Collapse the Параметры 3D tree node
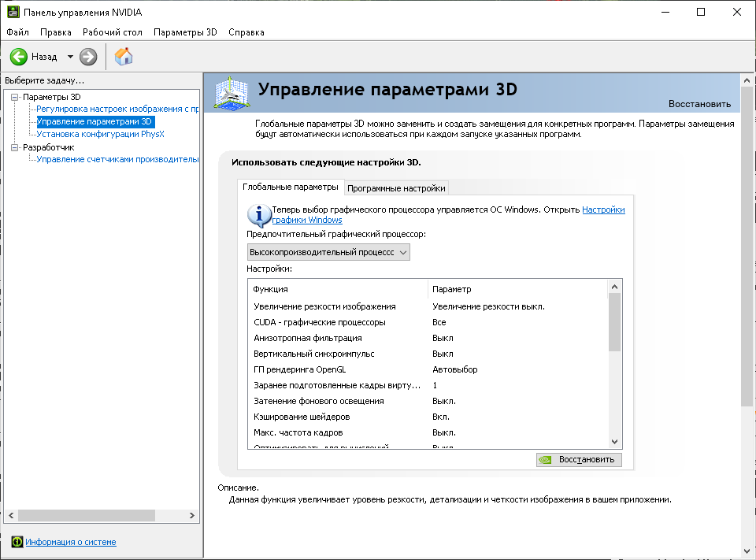Image resolution: width=756 pixels, height=560 pixels. point(14,97)
